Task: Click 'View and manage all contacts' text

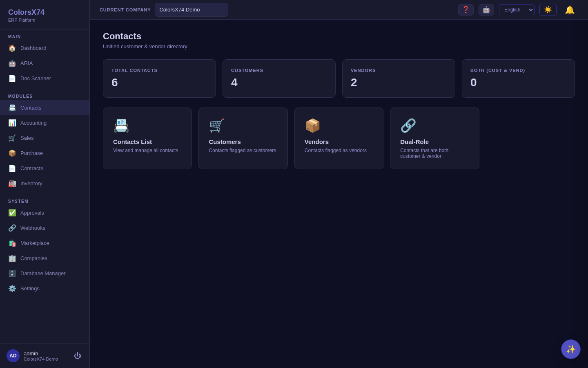Action: coord(145,150)
